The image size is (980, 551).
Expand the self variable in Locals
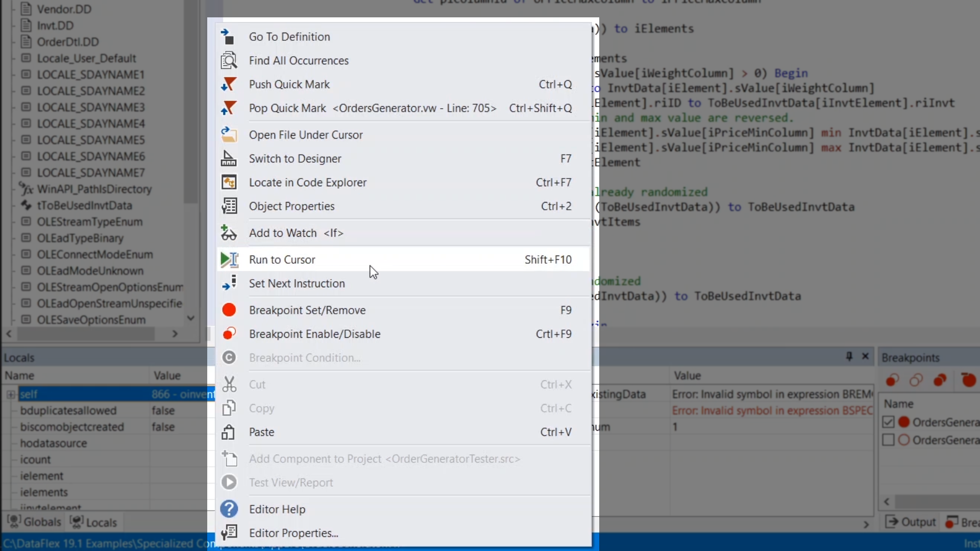click(10, 394)
